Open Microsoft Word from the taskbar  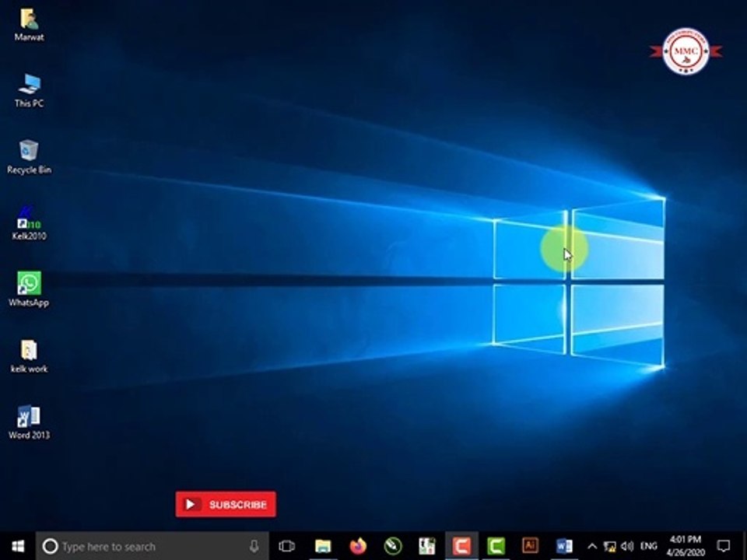tap(564, 546)
